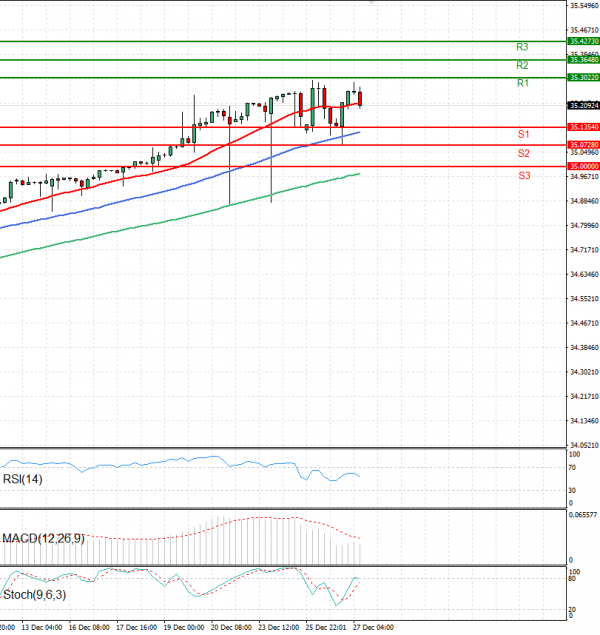
Task: Click the green 35.36480 price tag
Action: click(583, 60)
